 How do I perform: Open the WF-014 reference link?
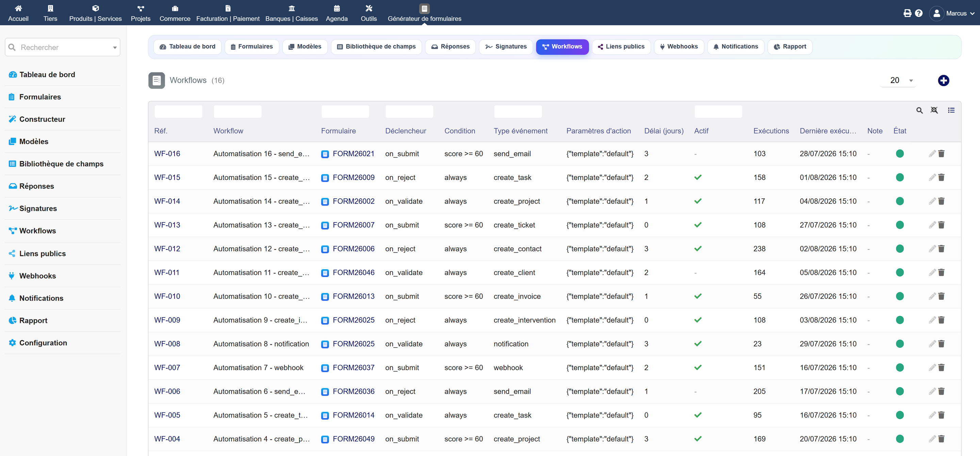coord(167,201)
